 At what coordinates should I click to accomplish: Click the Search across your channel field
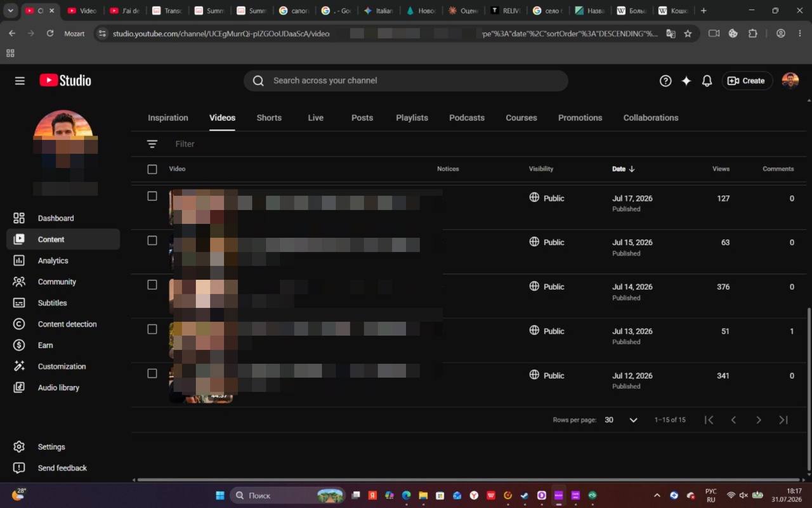406,81
